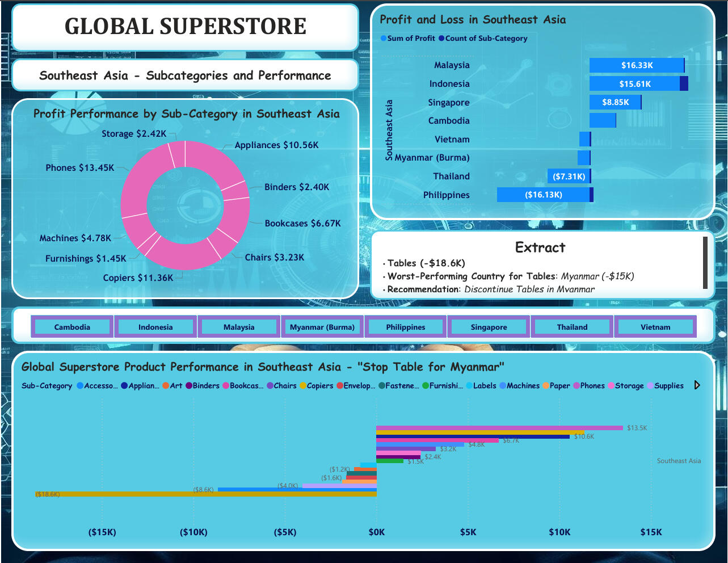The width and height of the screenshot is (728, 563).
Task: Click 'Profit and Loss in Southeast Asia' heading
Action: pyautogui.click(x=473, y=20)
